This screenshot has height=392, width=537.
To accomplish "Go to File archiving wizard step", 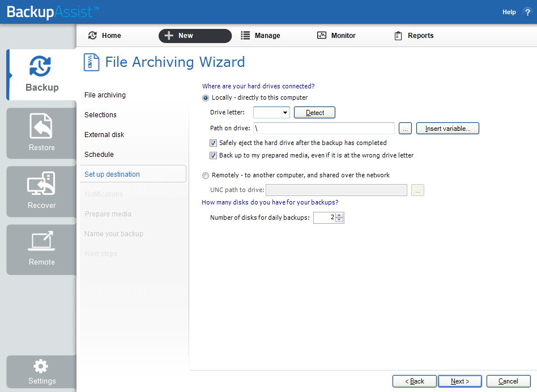I will 105,95.
